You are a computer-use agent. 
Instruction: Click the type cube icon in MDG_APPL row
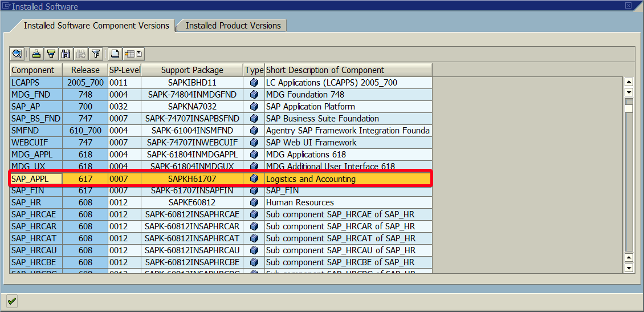(254, 155)
